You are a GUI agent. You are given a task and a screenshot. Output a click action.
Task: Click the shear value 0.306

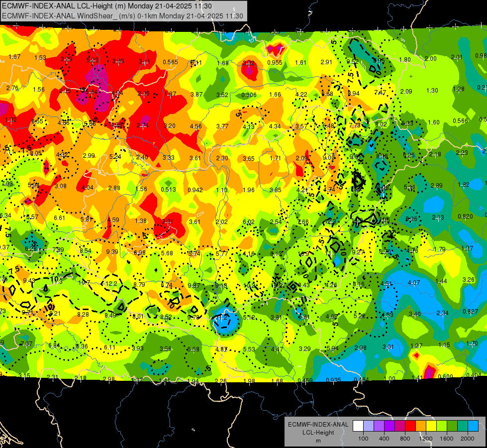pyautogui.click(x=249, y=95)
